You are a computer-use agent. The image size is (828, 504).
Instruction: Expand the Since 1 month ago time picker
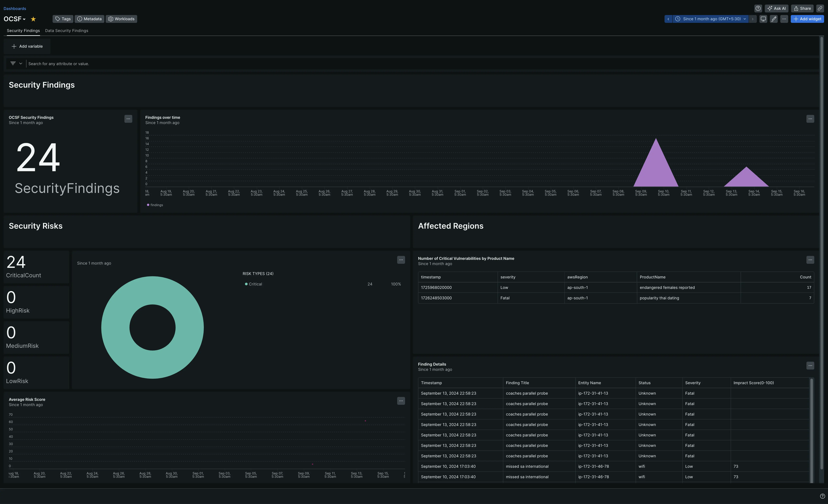pos(711,19)
